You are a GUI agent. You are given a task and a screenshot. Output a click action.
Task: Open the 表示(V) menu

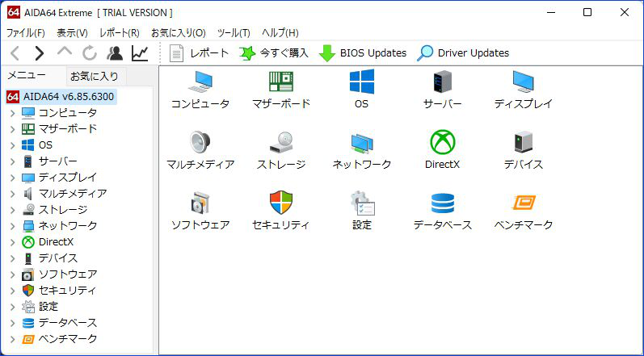pos(72,33)
